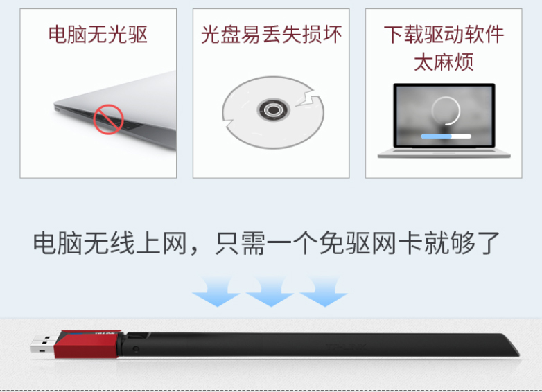Click the 电脑无光驱 heading text
The height and width of the screenshot is (392, 542).
tap(98, 34)
